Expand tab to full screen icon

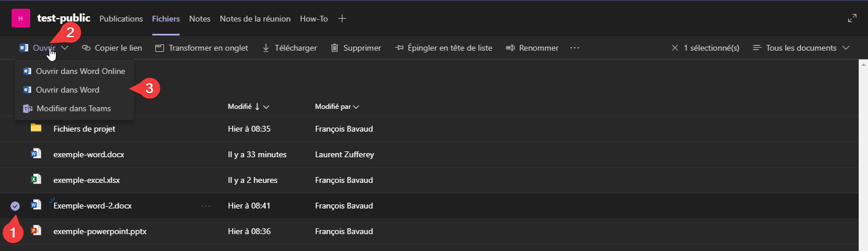852,19
